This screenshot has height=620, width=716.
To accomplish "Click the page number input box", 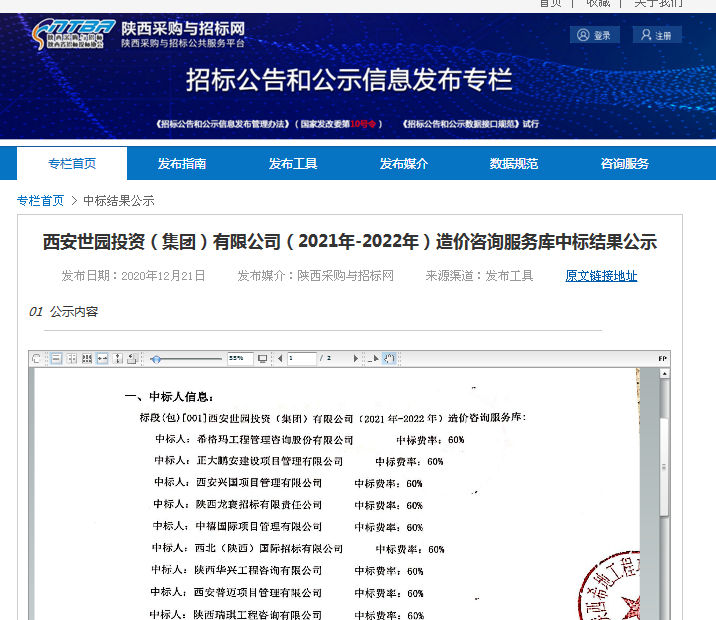I will coord(301,358).
